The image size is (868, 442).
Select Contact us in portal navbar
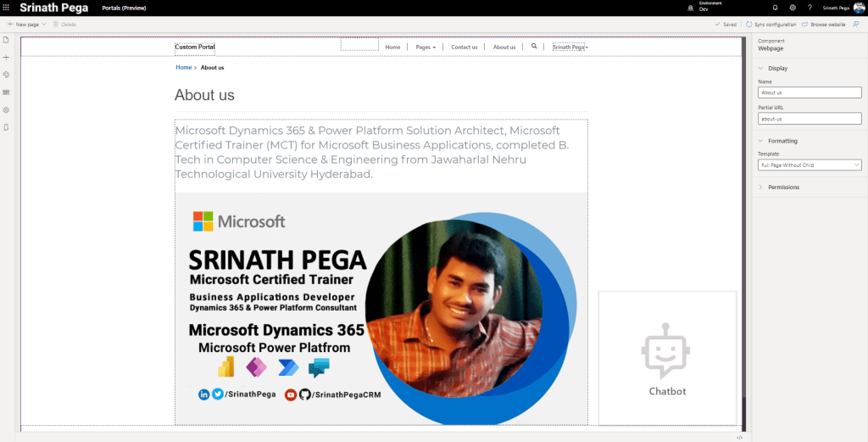coord(464,48)
